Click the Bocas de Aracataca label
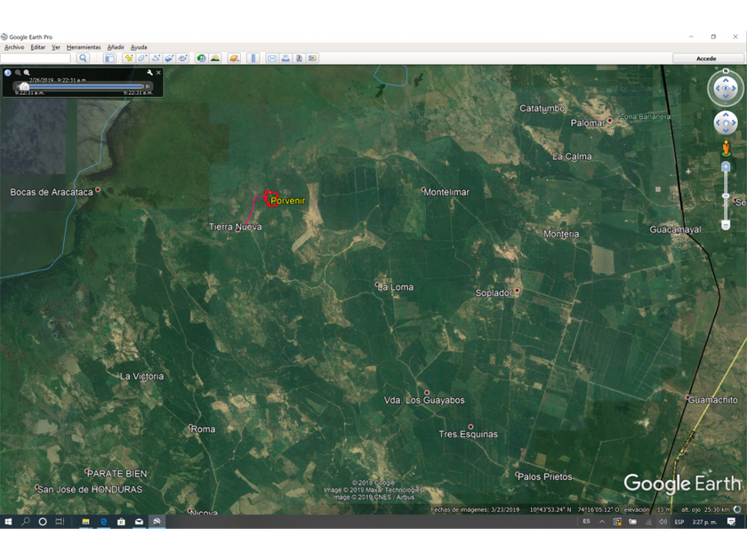 tap(52, 192)
